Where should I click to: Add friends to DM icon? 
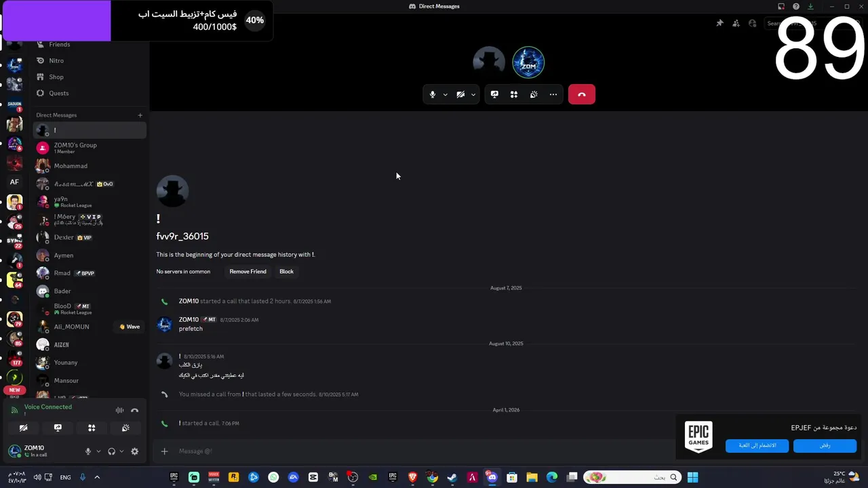tap(736, 23)
